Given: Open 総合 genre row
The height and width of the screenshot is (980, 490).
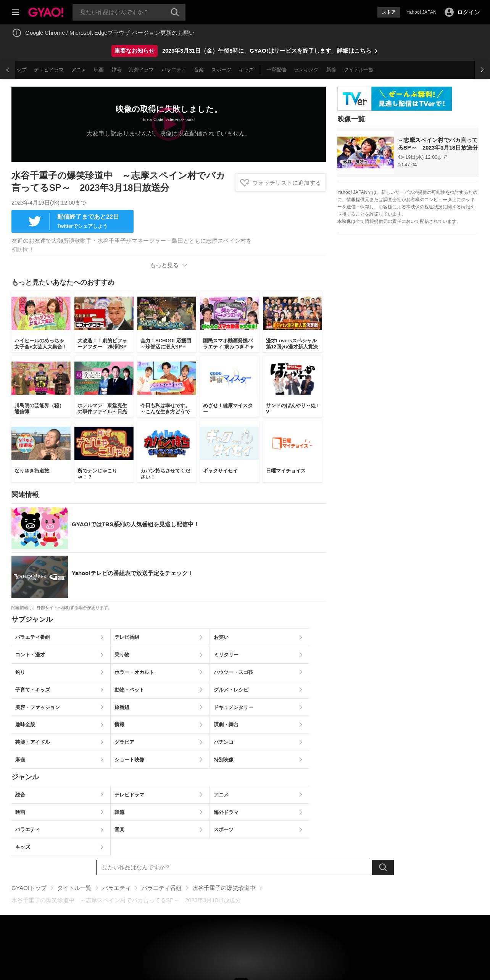Looking at the screenshot, I should click(61, 795).
